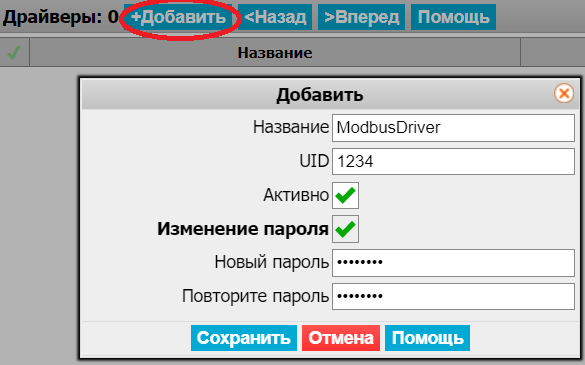The height and width of the screenshot is (365, 585).
Task: Cancel the dialog with the red Отмена button
Action: coord(341,338)
